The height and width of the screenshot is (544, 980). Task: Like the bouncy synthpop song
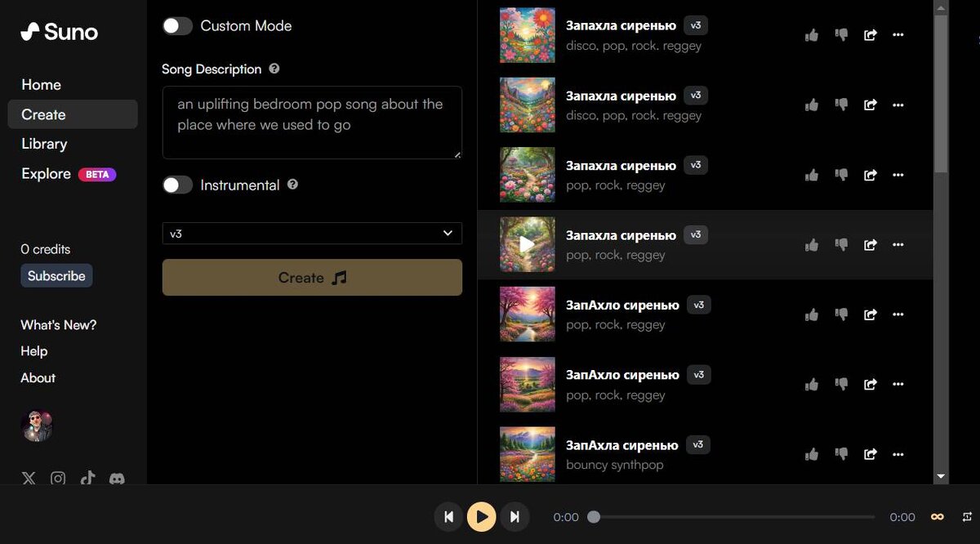tap(812, 454)
